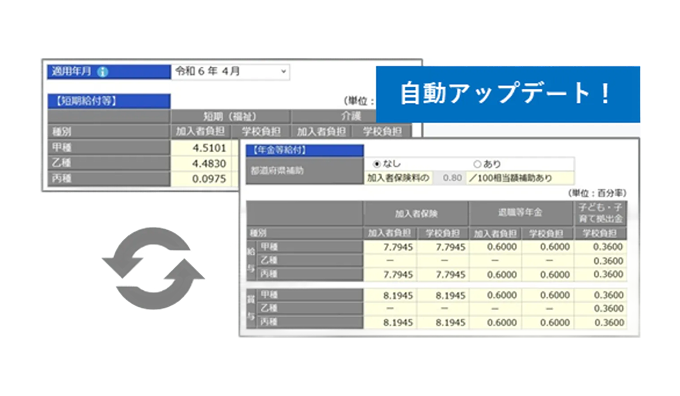Click the 短期（福祉） column header
The image size is (680, 396).
230,117
